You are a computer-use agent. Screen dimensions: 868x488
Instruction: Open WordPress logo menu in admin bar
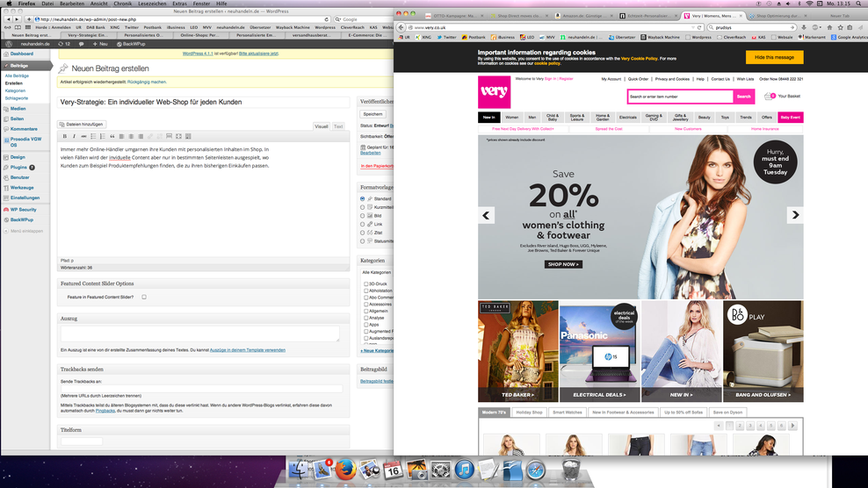pyautogui.click(x=9, y=44)
